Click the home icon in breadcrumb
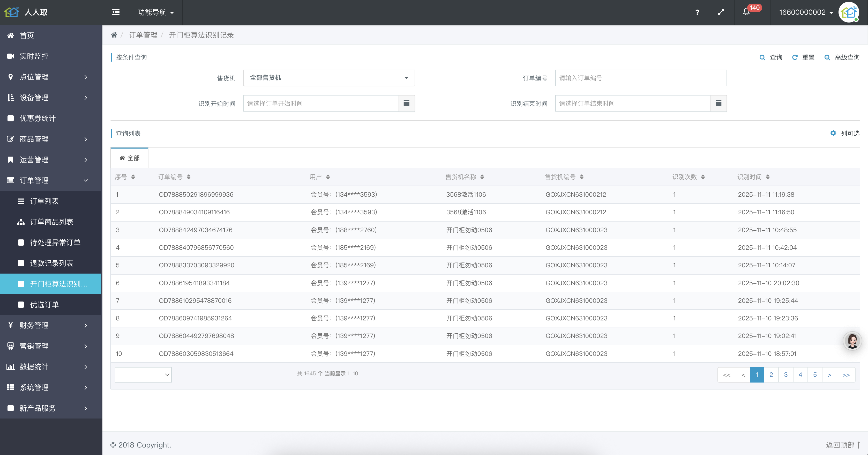Image resolution: width=868 pixels, height=455 pixels. coord(114,35)
